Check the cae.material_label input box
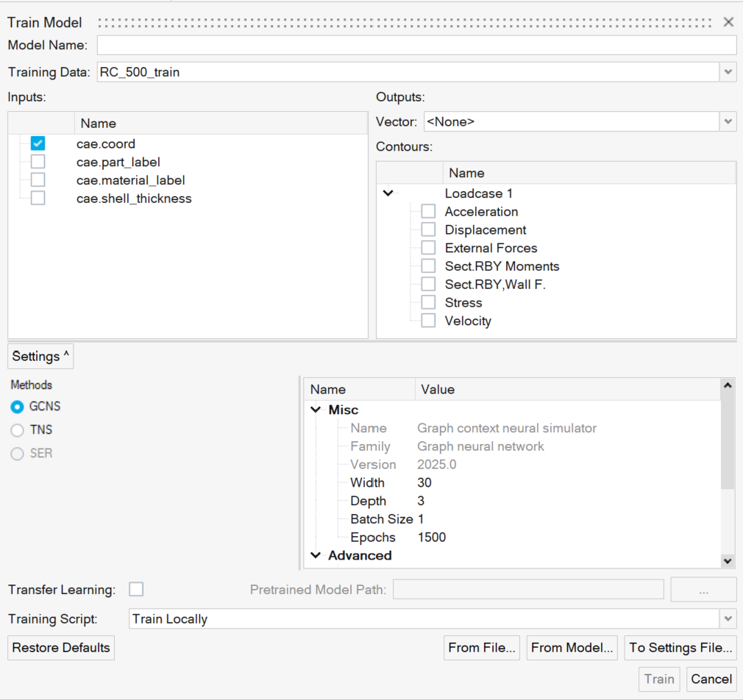743x700 pixels. coord(38,180)
